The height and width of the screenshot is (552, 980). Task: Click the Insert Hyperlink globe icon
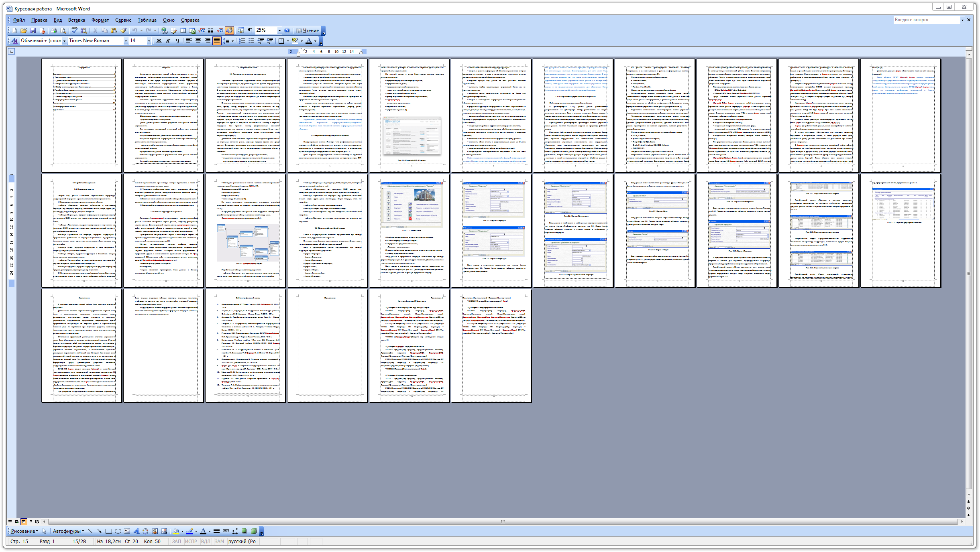coord(164,30)
